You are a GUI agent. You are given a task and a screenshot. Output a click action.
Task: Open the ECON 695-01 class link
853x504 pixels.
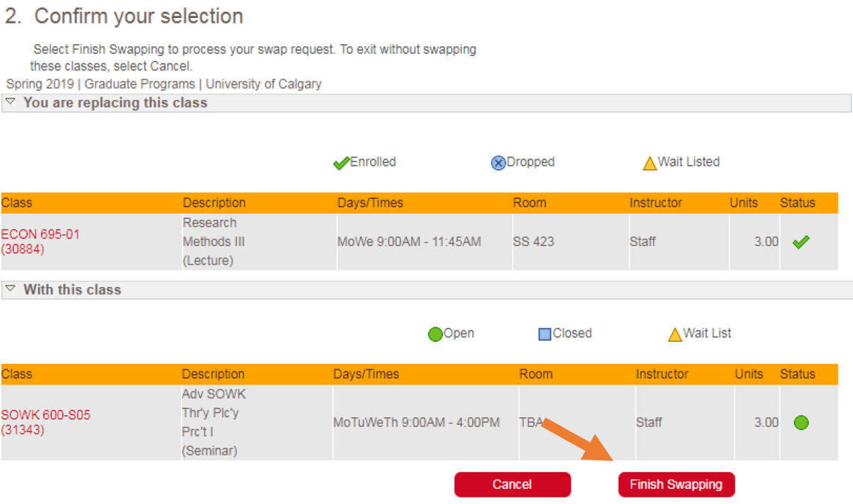(x=40, y=234)
